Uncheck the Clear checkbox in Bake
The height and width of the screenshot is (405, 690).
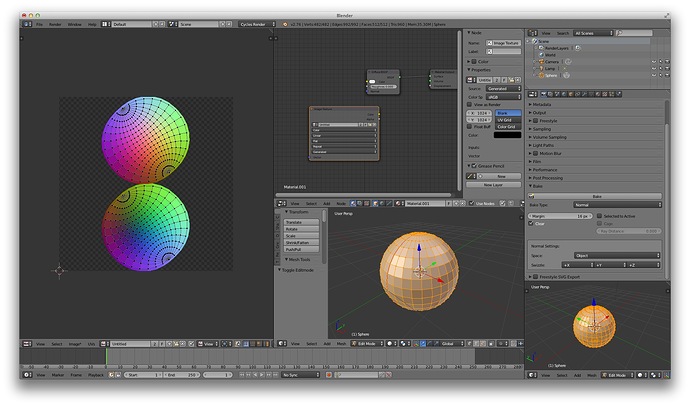click(x=531, y=224)
